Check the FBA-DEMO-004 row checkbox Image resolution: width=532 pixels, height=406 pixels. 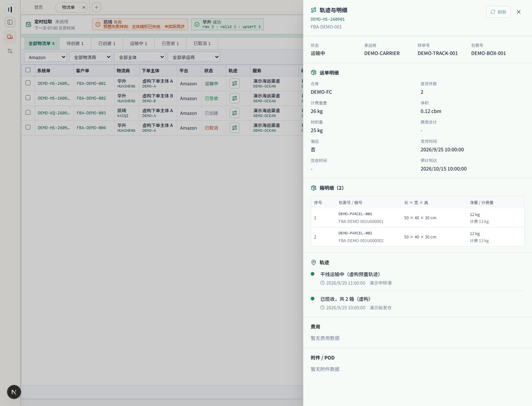pos(28,127)
